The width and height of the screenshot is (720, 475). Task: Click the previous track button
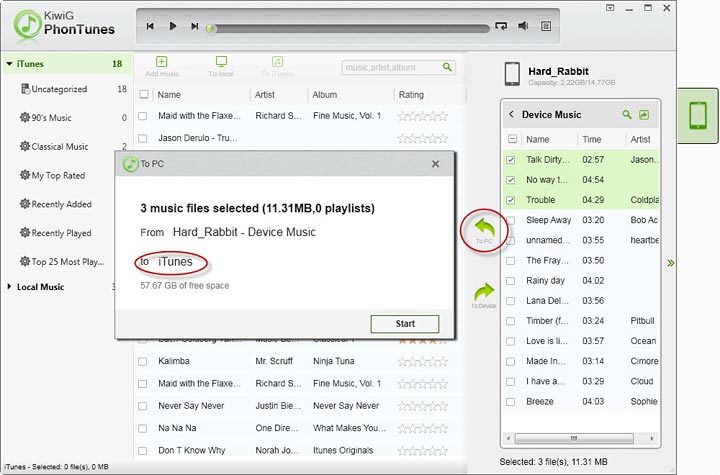(x=150, y=26)
